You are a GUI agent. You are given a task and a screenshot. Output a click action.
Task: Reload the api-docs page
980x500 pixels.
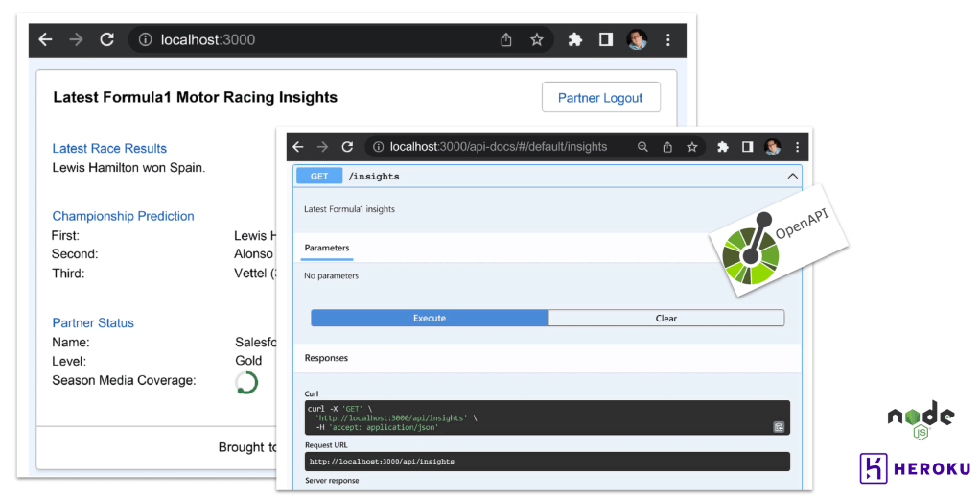(x=347, y=147)
